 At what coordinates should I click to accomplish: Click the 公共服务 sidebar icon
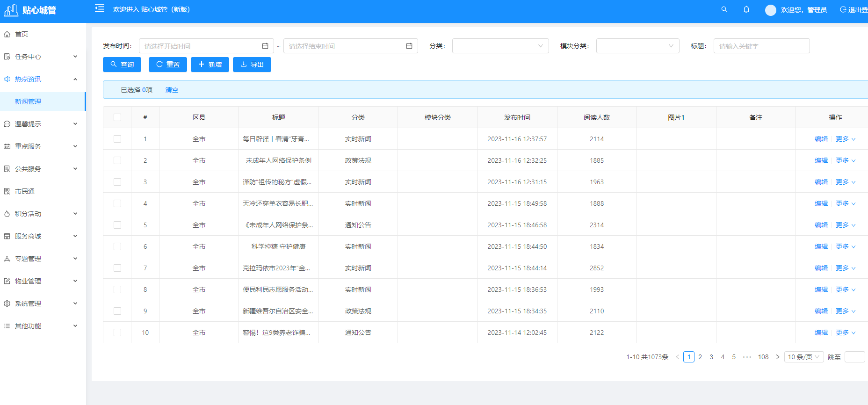[x=7, y=169]
